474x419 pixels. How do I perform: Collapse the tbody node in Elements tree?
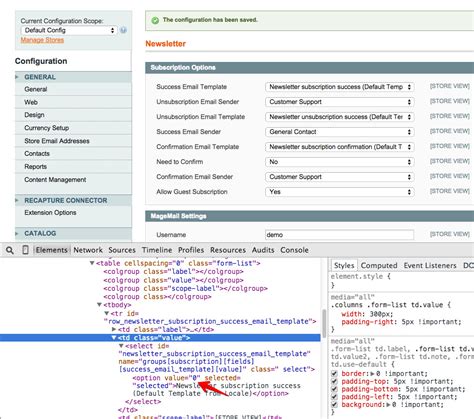click(x=99, y=305)
